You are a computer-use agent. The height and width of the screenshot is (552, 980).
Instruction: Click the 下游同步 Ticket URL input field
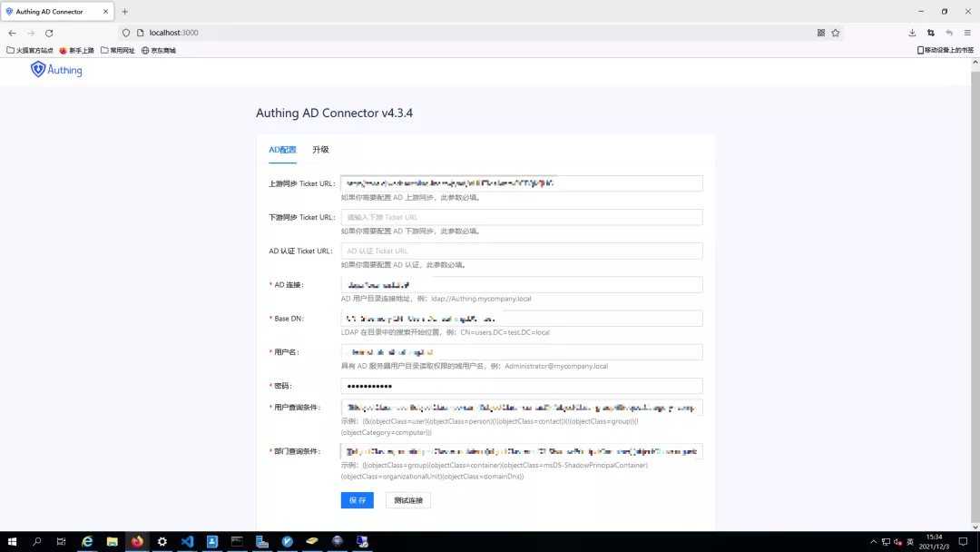(x=521, y=217)
